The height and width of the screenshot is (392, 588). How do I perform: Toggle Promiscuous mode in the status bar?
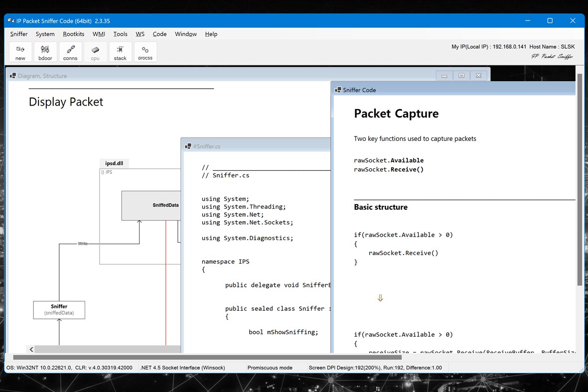pos(270,368)
